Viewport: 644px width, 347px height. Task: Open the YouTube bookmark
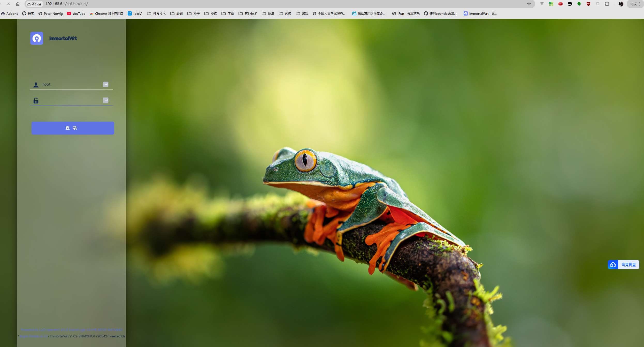(x=76, y=13)
